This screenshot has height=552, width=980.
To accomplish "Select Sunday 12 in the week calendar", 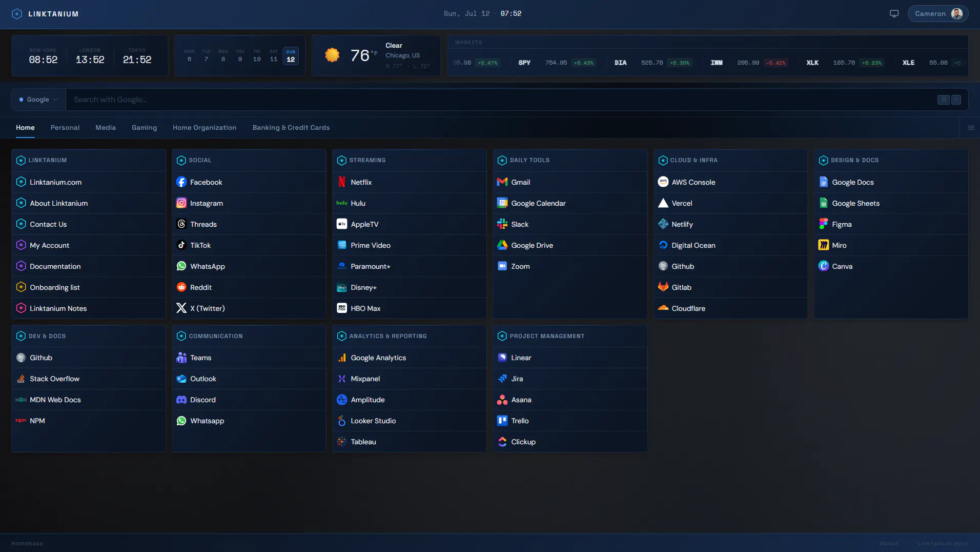I will [291, 56].
